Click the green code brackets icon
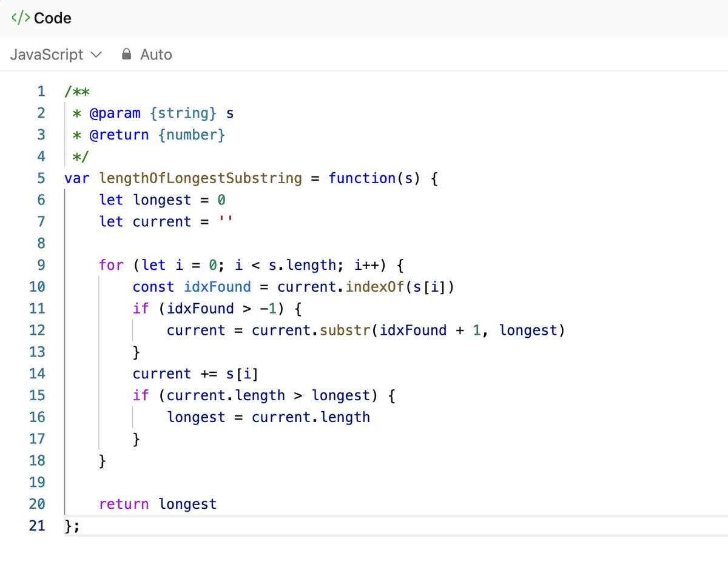 click(20, 18)
